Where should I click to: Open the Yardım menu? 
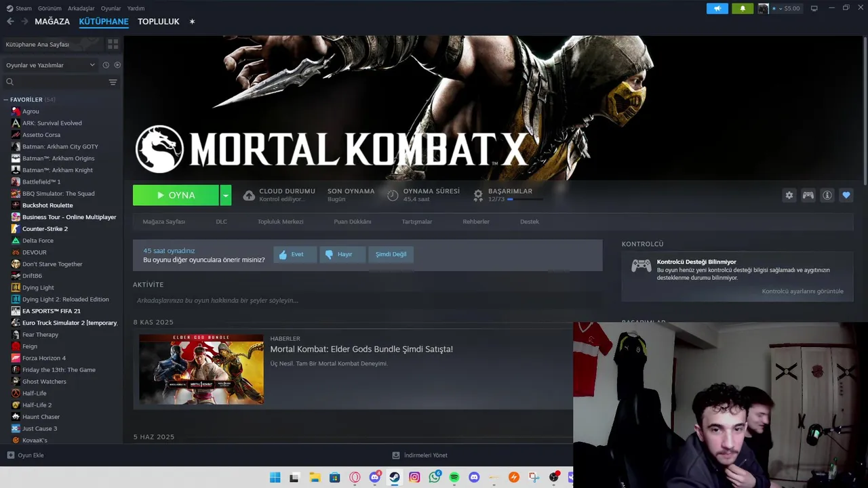136,8
